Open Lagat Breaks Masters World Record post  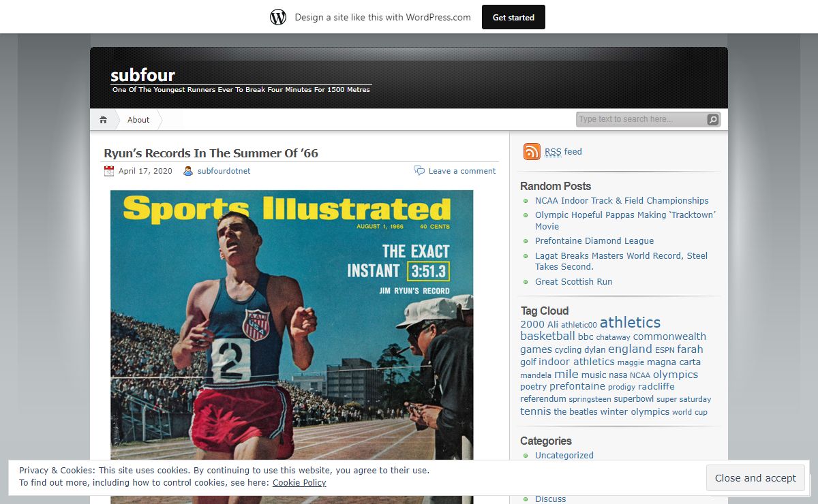tap(621, 261)
